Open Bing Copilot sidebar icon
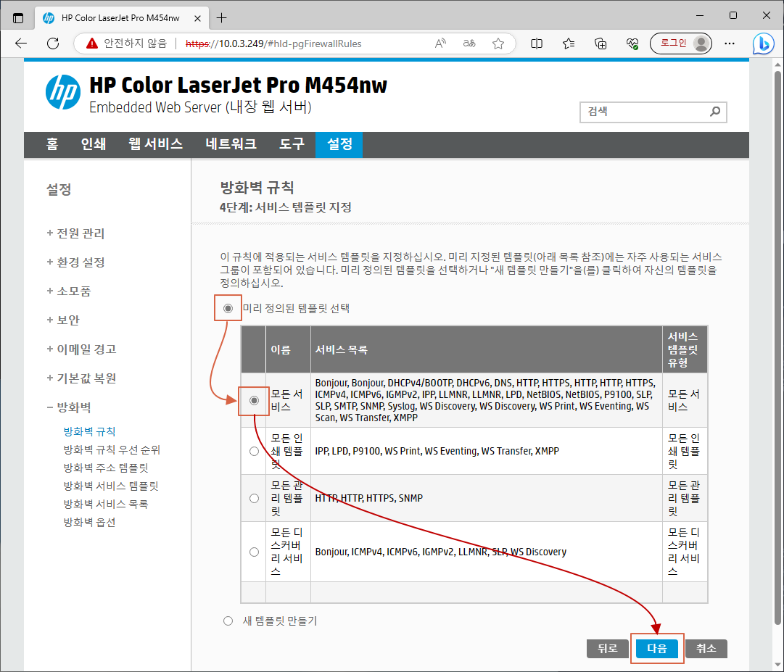This screenshot has height=672, width=784. point(764,43)
